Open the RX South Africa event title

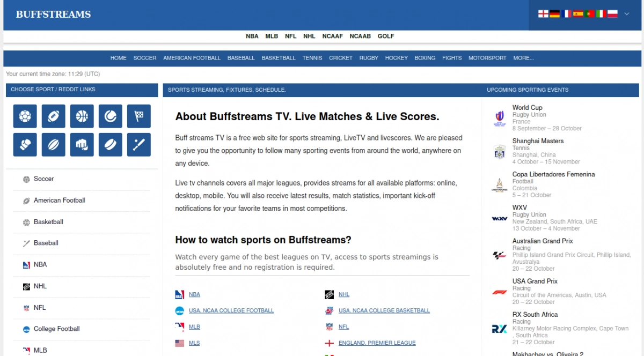[535, 315]
